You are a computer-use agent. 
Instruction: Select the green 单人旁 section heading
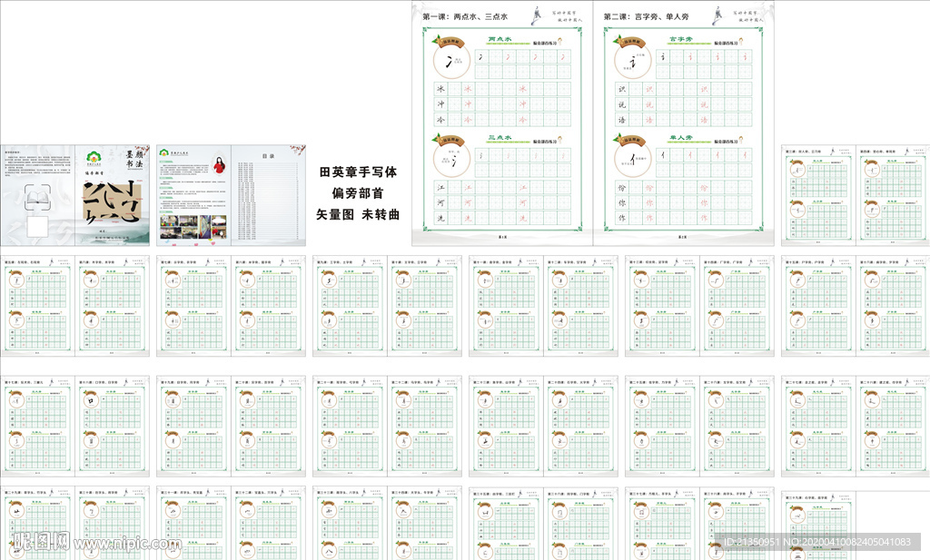[681, 137]
